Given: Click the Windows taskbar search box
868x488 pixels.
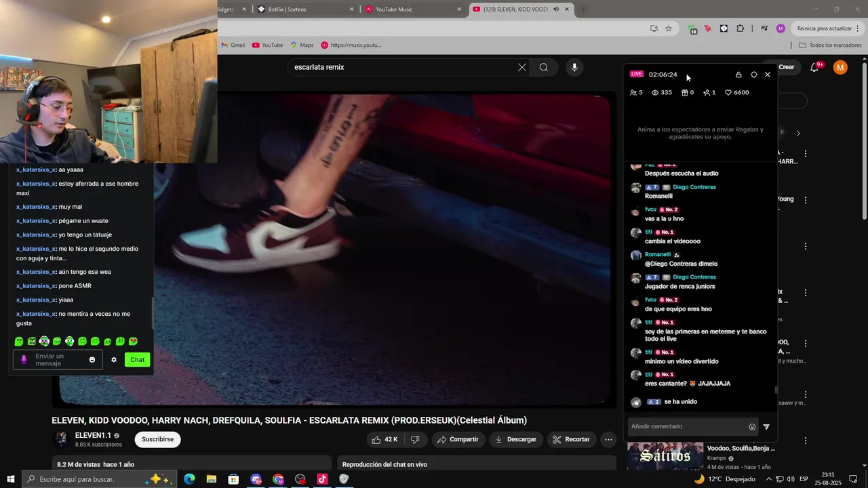Looking at the screenshot, I should pos(100,479).
